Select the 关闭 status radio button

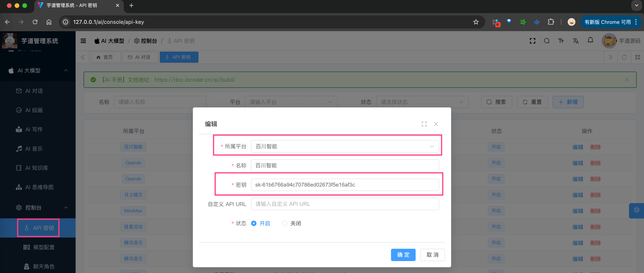coord(284,223)
